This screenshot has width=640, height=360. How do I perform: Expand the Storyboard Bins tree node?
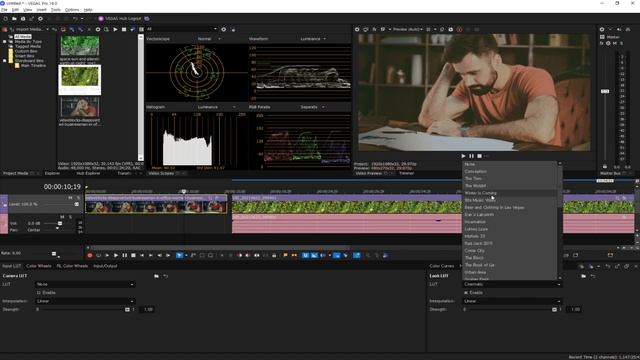point(5,61)
